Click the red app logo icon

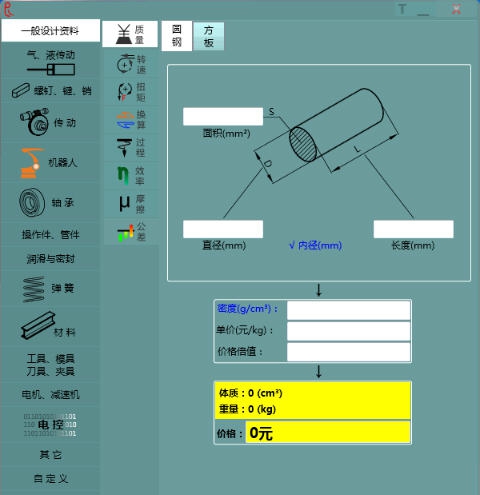9,9
